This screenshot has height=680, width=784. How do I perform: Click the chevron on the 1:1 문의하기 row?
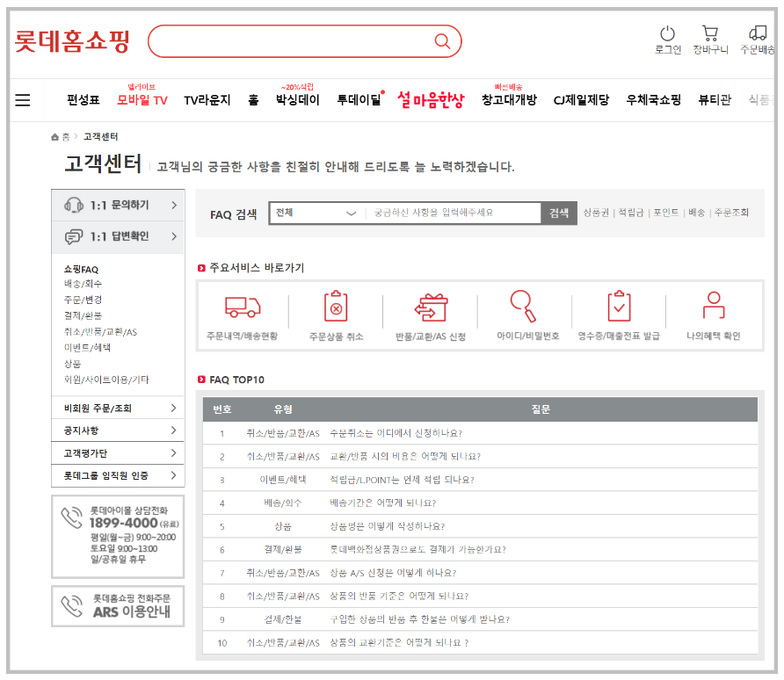click(x=174, y=205)
